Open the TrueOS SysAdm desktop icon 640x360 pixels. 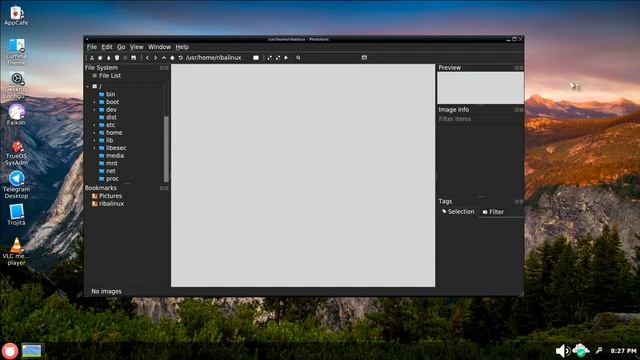point(16,153)
